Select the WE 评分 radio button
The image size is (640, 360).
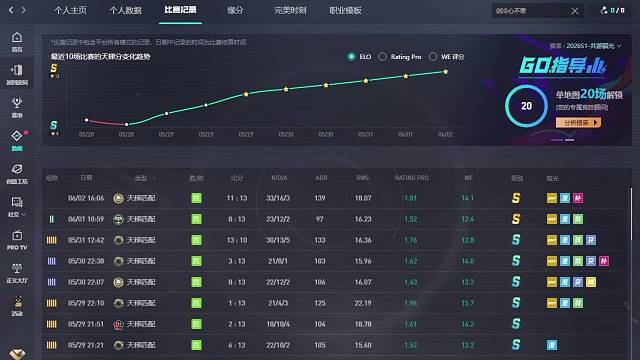[433, 57]
